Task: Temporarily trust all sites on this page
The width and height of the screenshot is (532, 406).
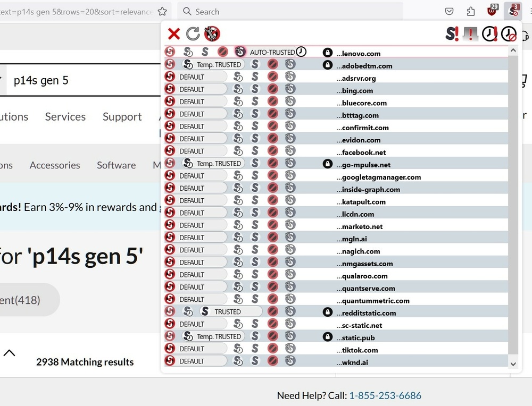Action: (x=489, y=34)
